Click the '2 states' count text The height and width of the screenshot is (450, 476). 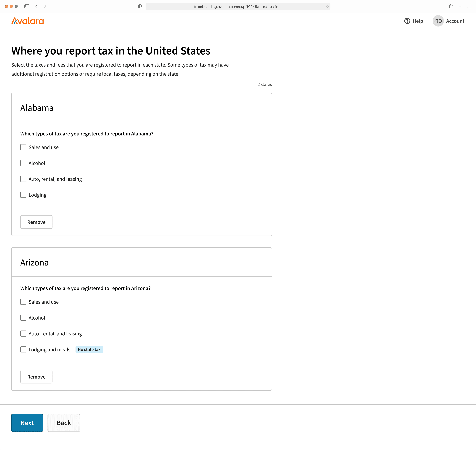coord(265,84)
